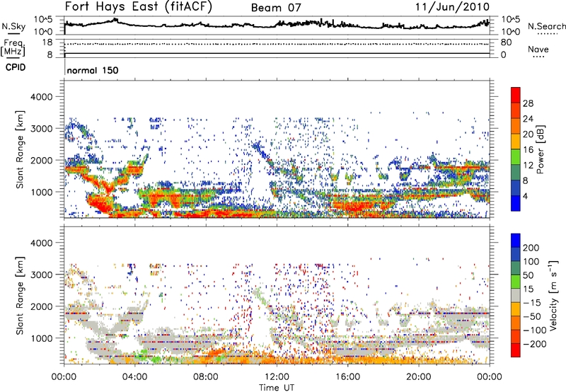Click the 'Nave' legend label
This screenshot has width=566, height=392.
pos(538,49)
